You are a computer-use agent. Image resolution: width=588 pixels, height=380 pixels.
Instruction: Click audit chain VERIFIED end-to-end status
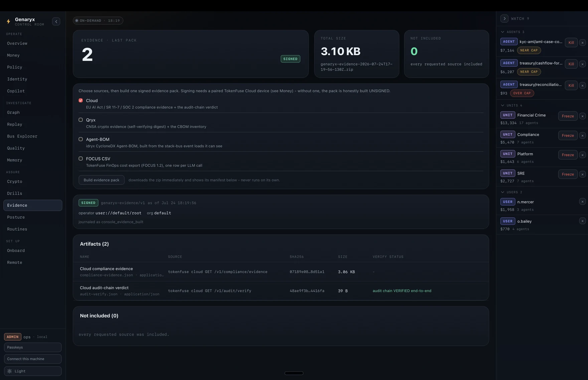[x=402, y=291]
